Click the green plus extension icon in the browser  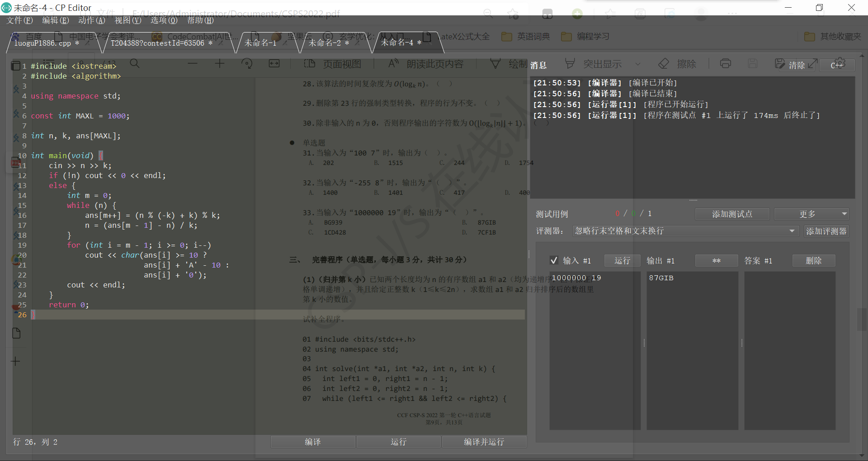coord(577,14)
